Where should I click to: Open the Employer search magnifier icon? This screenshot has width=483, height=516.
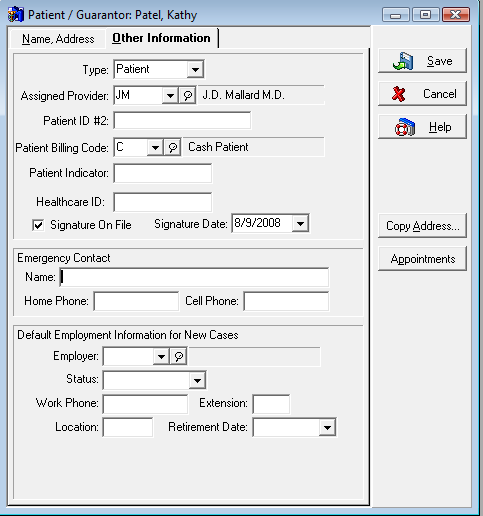pos(178,357)
